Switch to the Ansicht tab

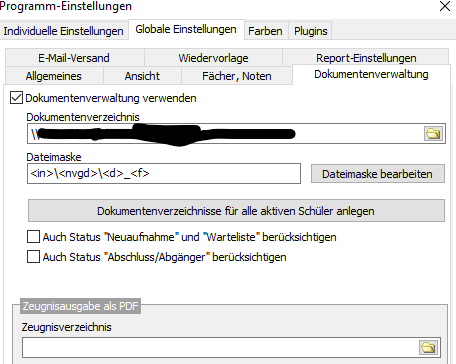(142, 76)
